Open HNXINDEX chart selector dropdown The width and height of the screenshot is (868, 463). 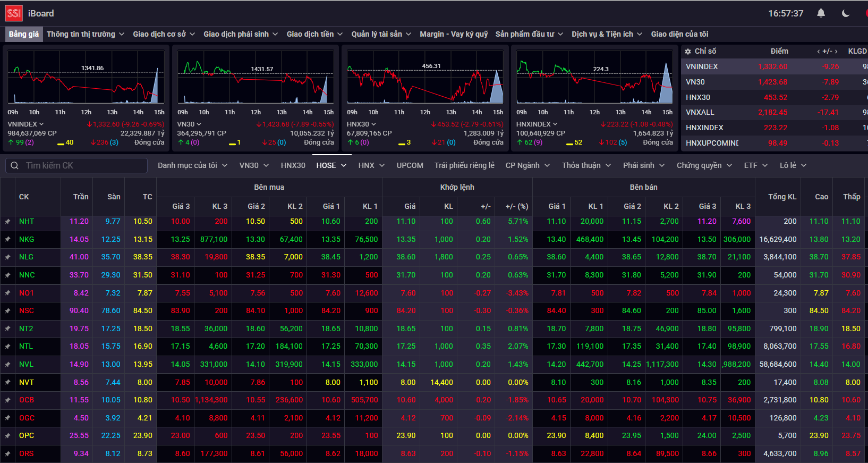537,124
